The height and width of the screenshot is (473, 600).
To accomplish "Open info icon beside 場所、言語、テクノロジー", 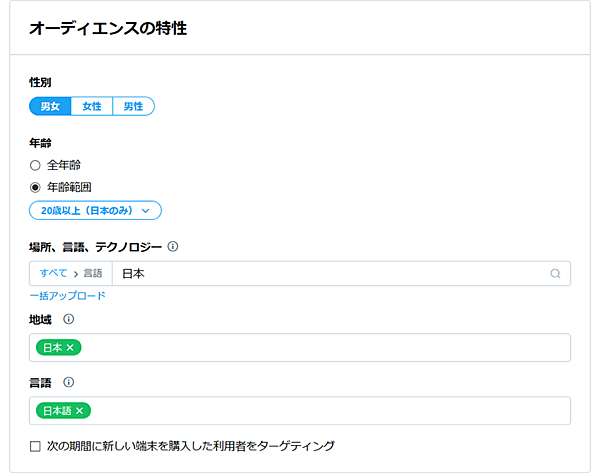I will pyautogui.click(x=173, y=246).
